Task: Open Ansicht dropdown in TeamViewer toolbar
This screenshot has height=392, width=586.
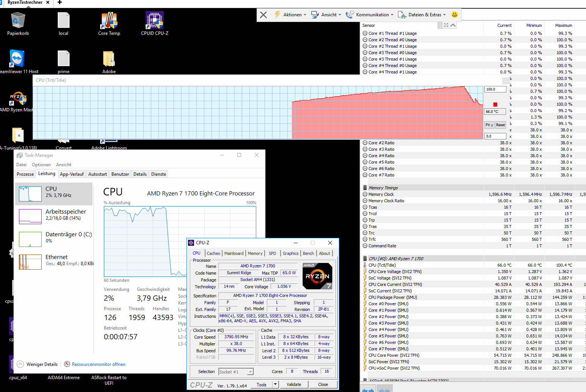Action: (x=326, y=15)
